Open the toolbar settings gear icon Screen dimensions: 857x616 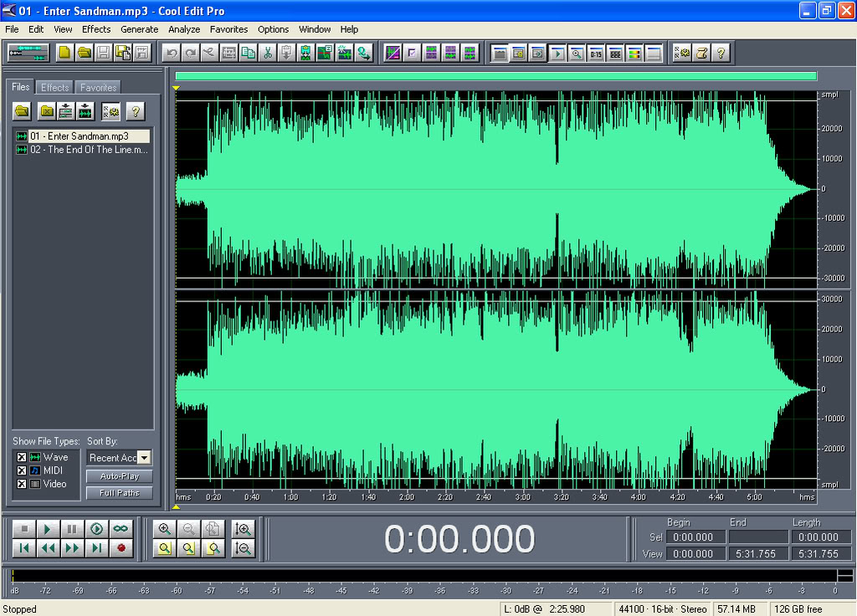click(x=682, y=53)
